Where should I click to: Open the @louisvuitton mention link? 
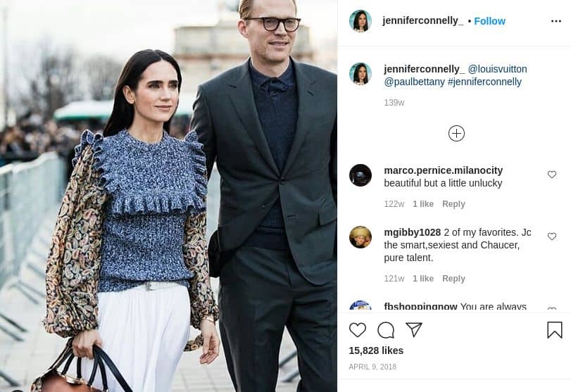point(497,69)
